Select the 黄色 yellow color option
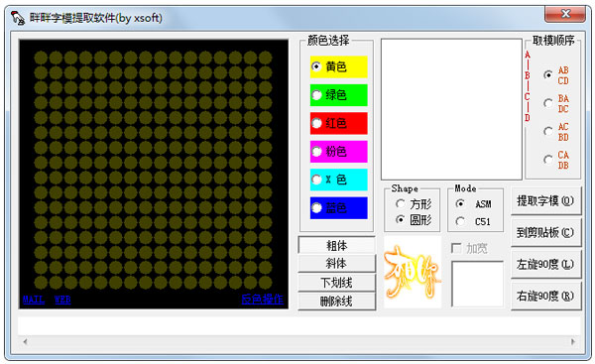Image resolution: width=595 pixels, height=364 pixels. pos(338,66)
